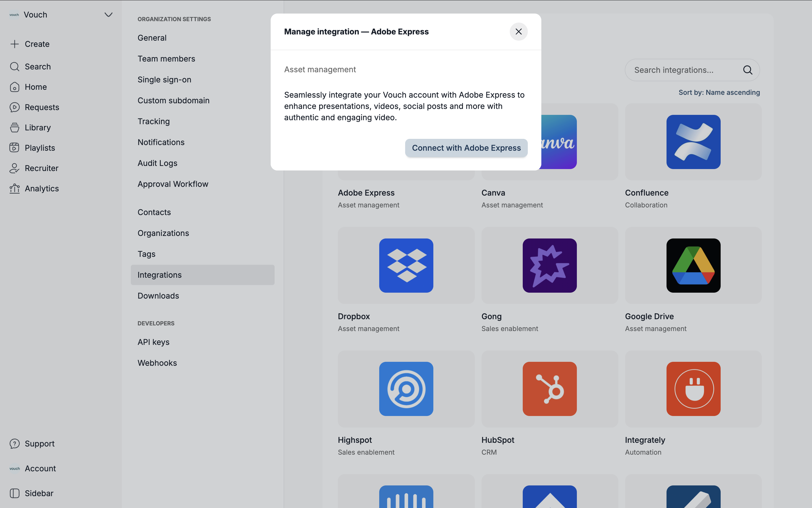Click the Adobe Express card title
The width and height of the screenshot is (812, 508).
[366, 193]
